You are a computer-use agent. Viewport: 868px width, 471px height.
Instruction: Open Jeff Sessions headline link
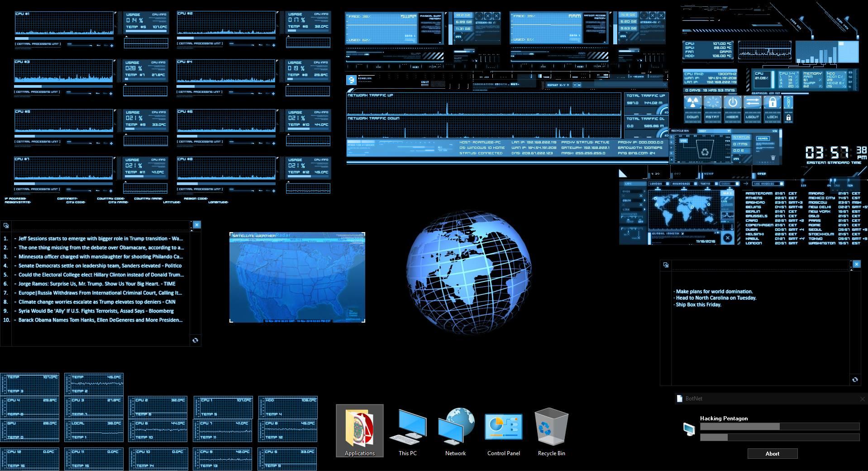tap(100, 238)
